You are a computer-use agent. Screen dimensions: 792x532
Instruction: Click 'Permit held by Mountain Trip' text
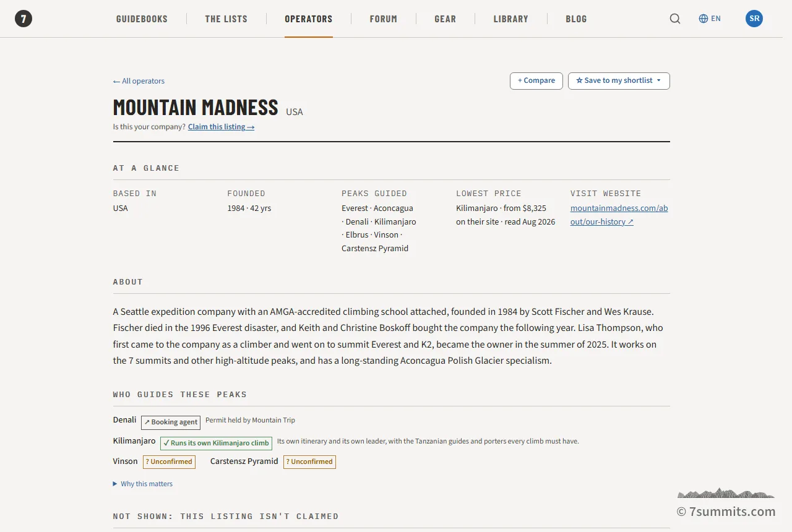click(250, 420)
